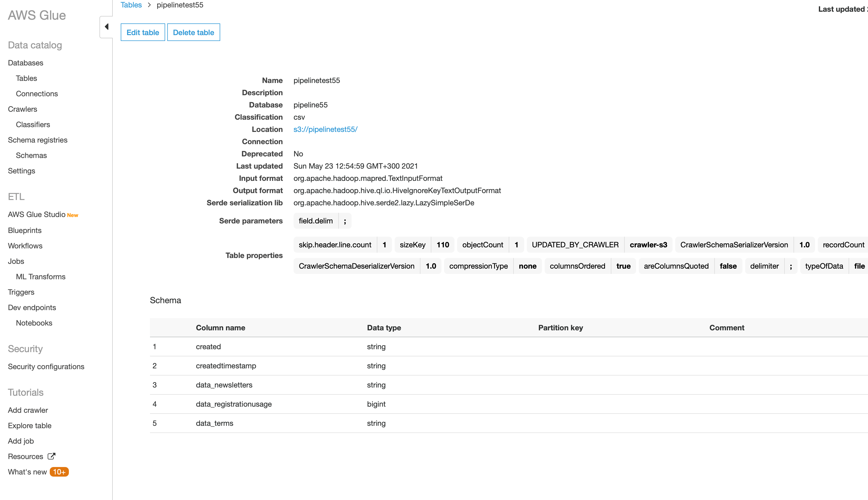The image size is (868, 500).
Task: Click the Delete table button
Action: point(193,32)
